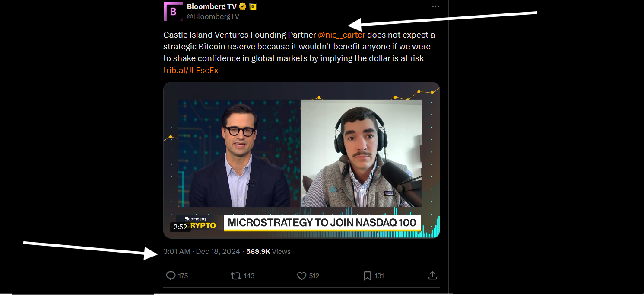View the 568.9K Views analytics

pos(268,251)
